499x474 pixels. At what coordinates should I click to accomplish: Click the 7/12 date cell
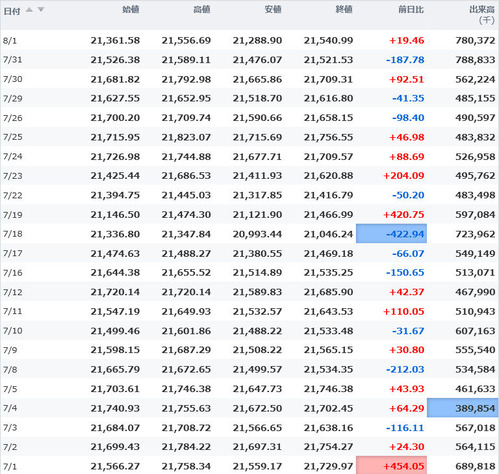[13, 292]
